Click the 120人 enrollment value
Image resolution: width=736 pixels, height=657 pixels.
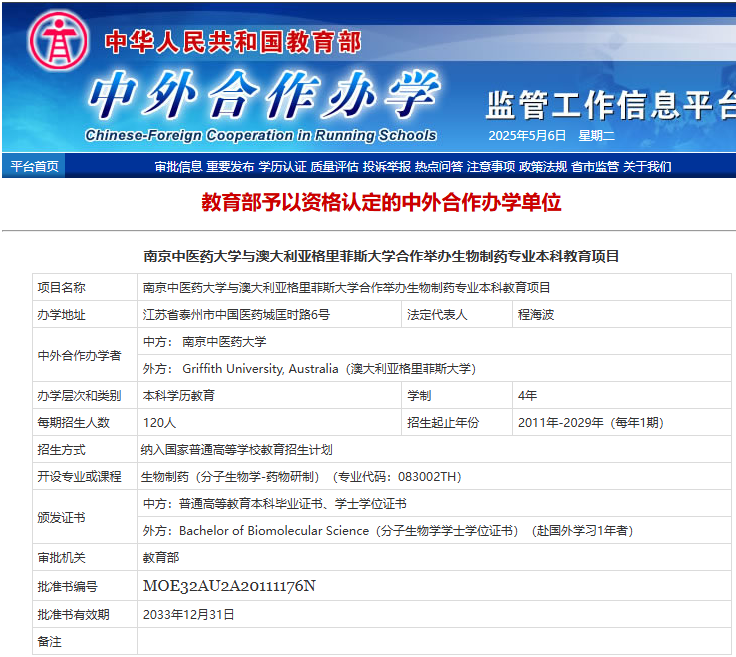(x=159, y=423)
